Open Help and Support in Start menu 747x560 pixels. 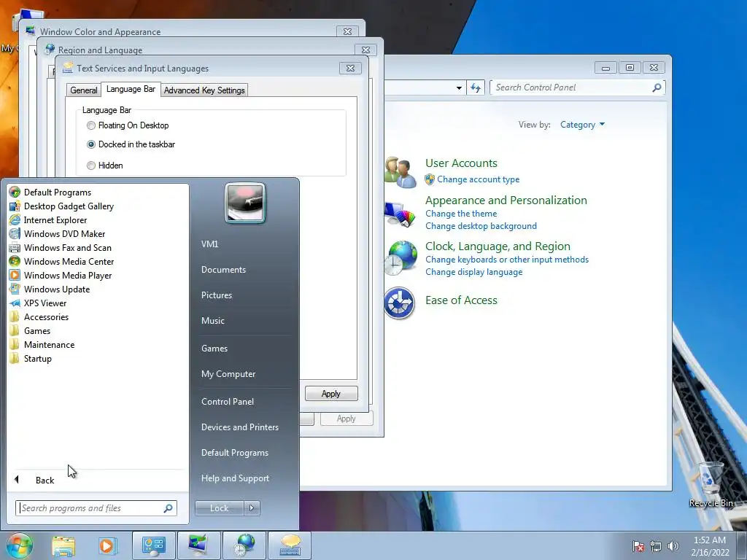235,478
